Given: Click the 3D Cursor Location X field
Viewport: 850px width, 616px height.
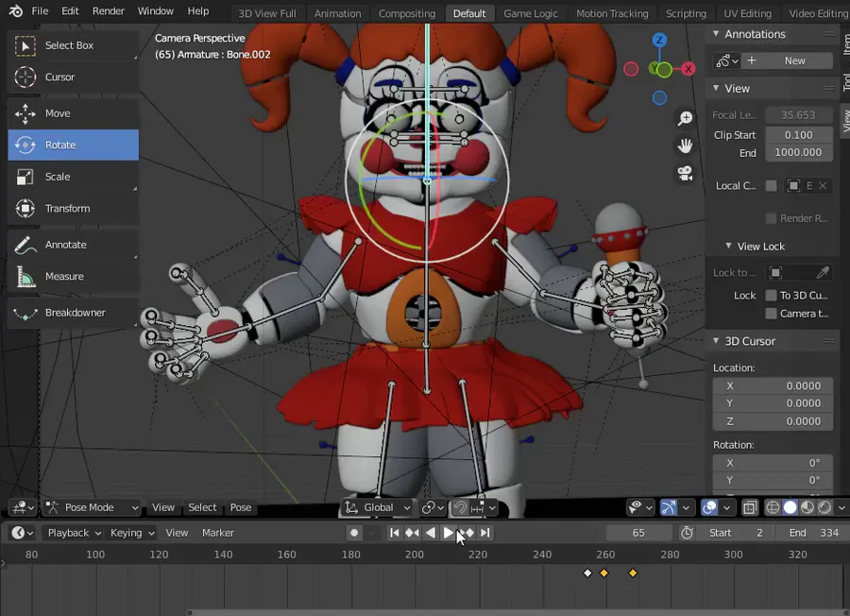Looking at the screenshot, I should pyautogui.click(x=773, y=386).
